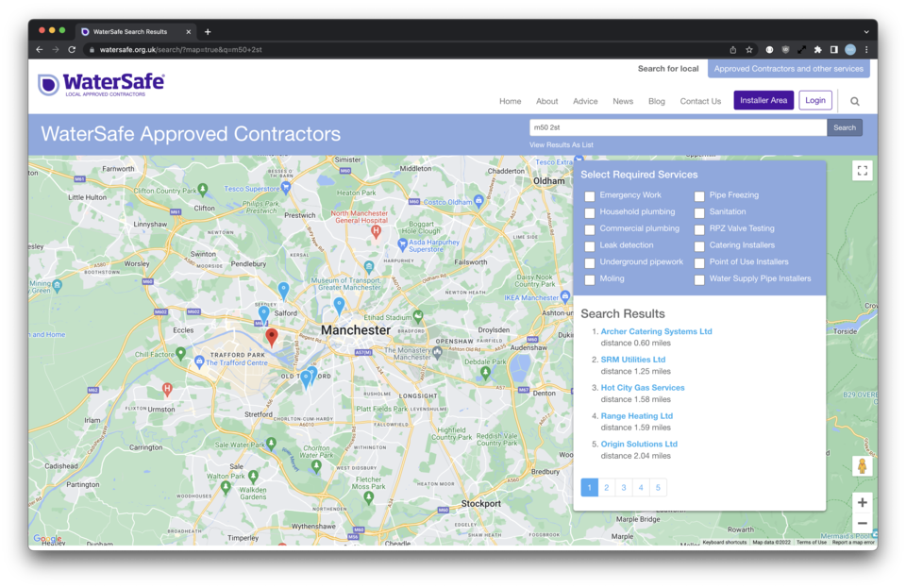
Task: Click the Street View pegman icon
Action: coord(862,466)
